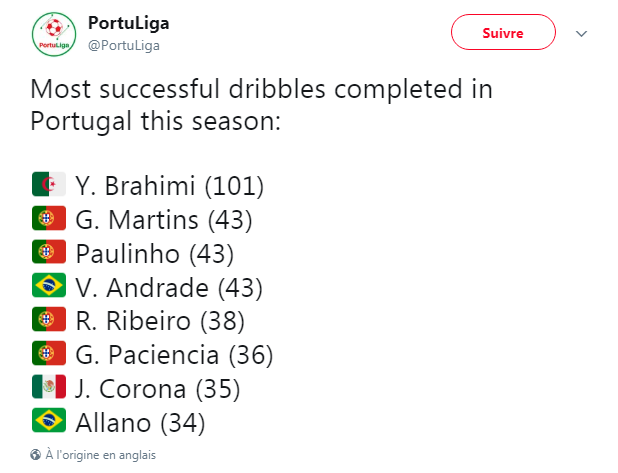Click the Portugal flag beside Paulinho
This screenshot has height=473, width=618.
point(48,252)
